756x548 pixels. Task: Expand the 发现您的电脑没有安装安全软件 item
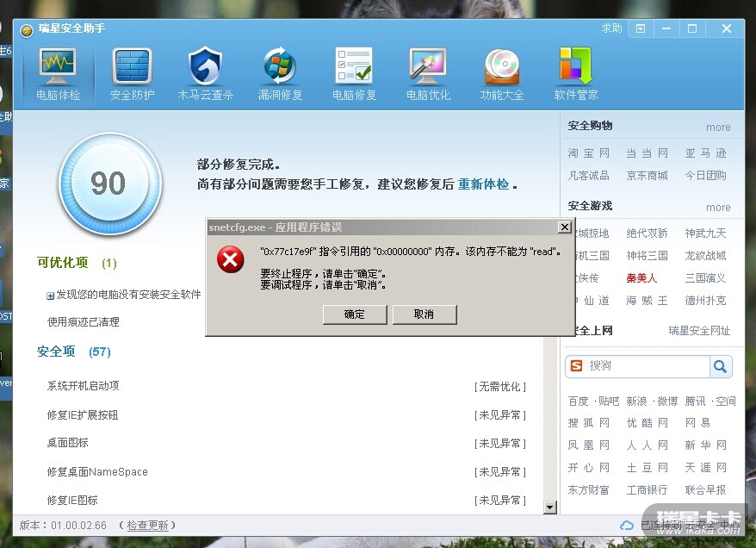click(x=50, y=296)
